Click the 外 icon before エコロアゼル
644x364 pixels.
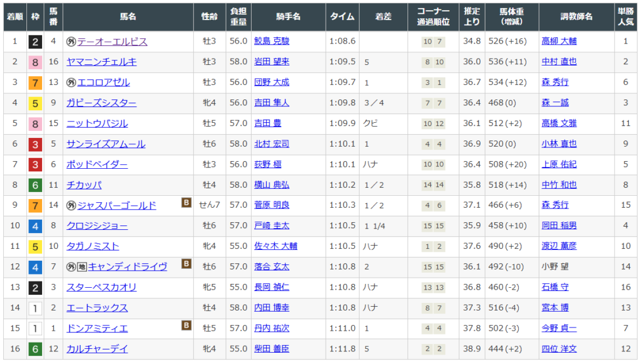[x=71, y=82]
